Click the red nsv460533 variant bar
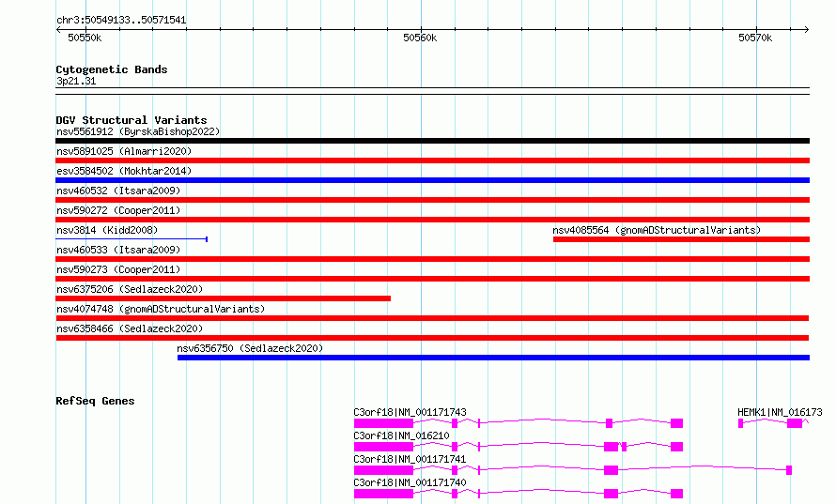The width and height of the screenshot is (836, 504). click(x=432, y=259)
